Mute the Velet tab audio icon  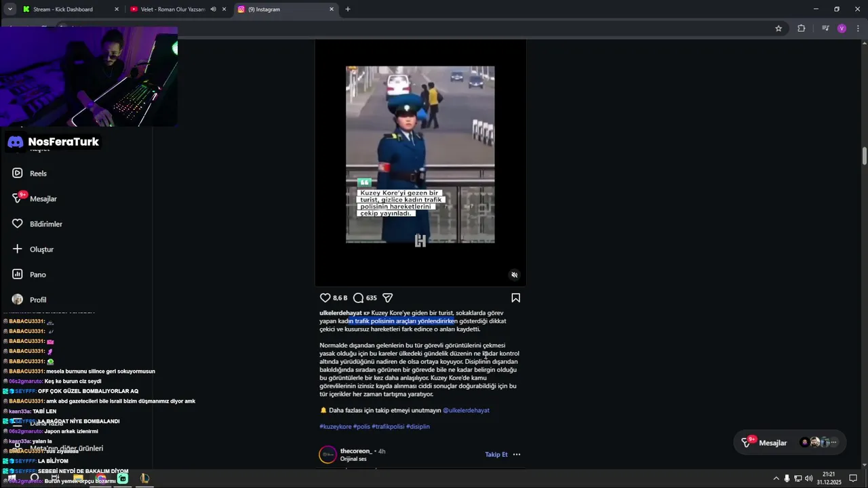(x=213, y=9)
